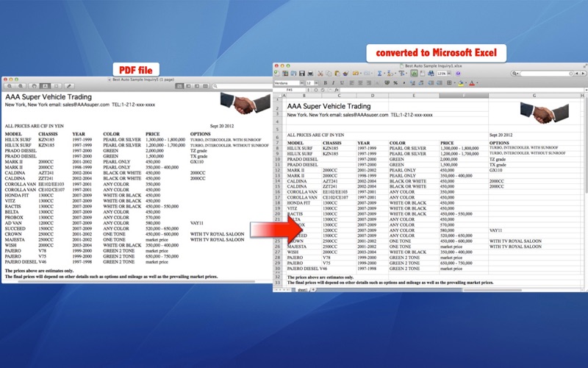The height and width of the screenshot is (368, 588).
Task: Open the 125% zoom level dropdown
Action: click(442, 74)
